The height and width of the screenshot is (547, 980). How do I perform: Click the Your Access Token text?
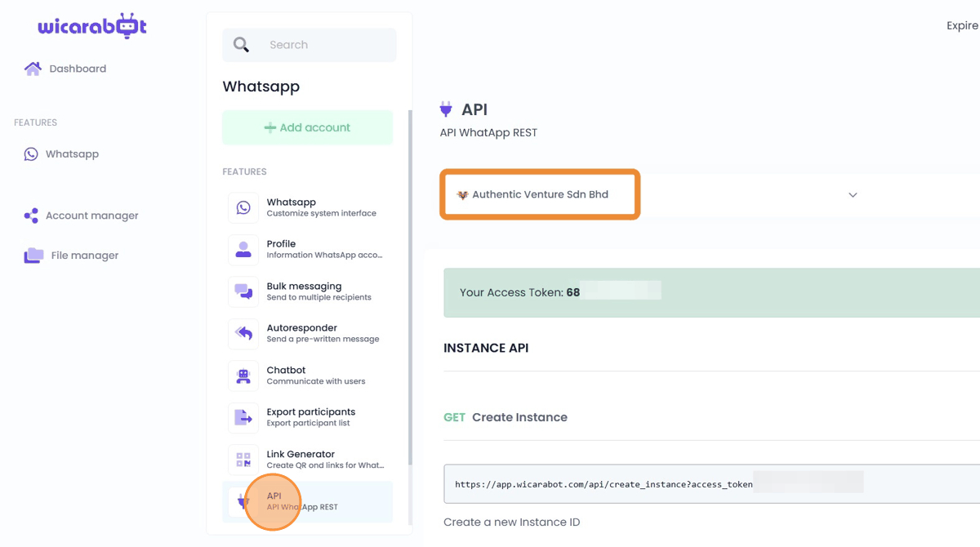pyautogui.click(x=519, y=292)
